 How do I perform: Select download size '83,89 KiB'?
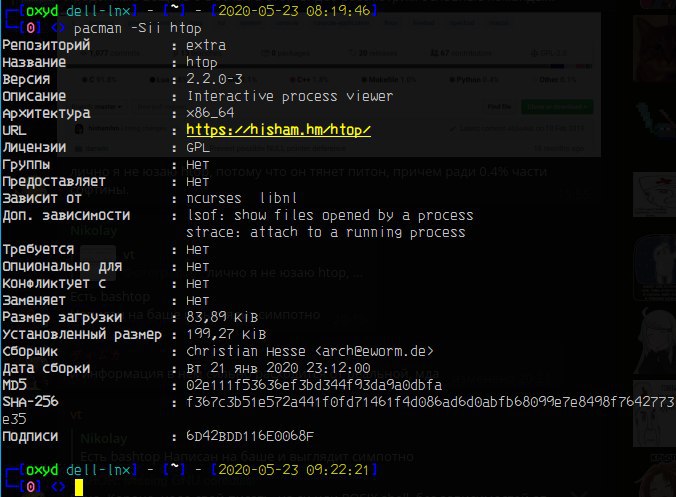[x=222, y=317]
